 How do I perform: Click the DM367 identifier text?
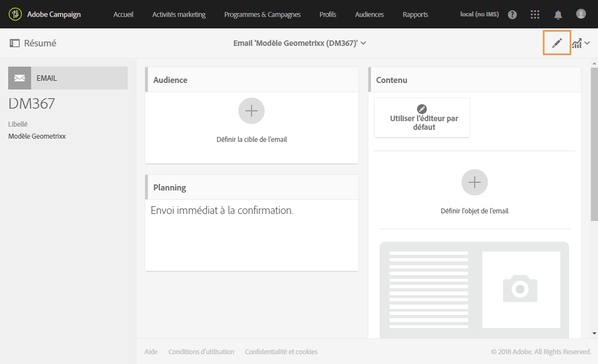point(32,103)
